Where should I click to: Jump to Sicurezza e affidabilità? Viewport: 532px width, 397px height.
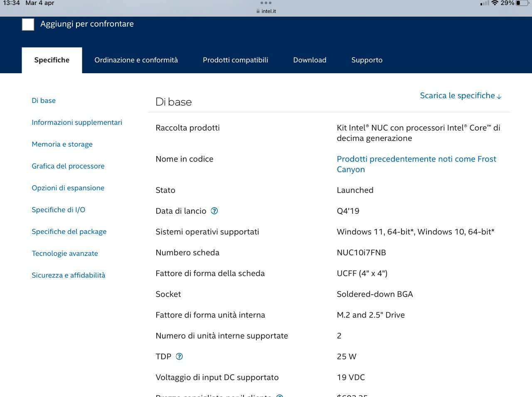tap(69, 275)
